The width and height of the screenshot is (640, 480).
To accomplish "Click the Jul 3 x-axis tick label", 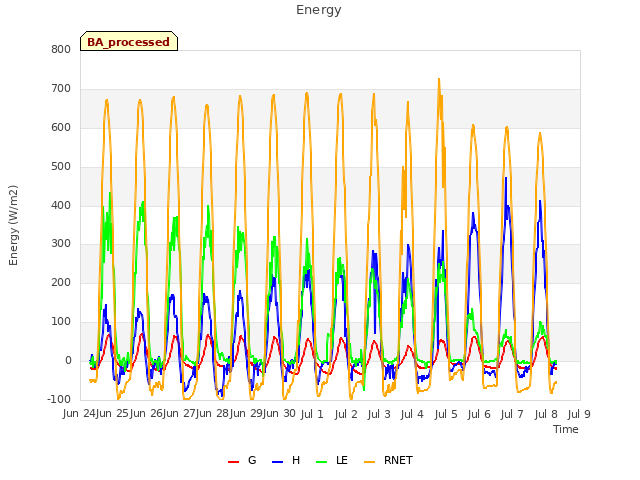I will [x=379, y=414].
